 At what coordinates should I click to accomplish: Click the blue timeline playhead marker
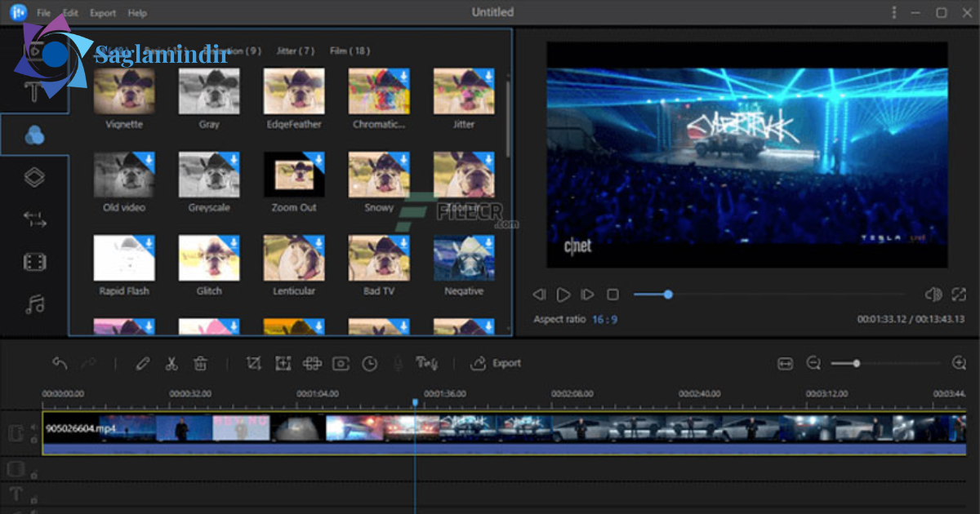click(415, 403)
